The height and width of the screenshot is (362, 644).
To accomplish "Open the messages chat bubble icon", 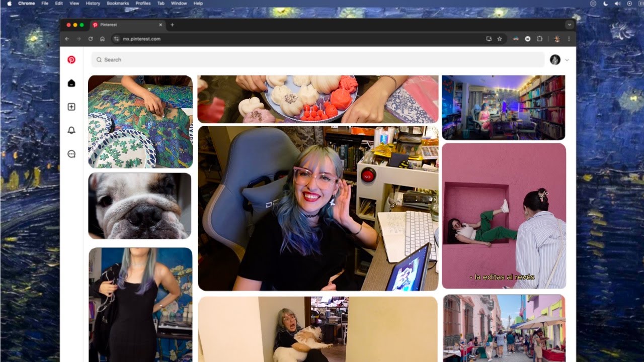I will 71,154.
